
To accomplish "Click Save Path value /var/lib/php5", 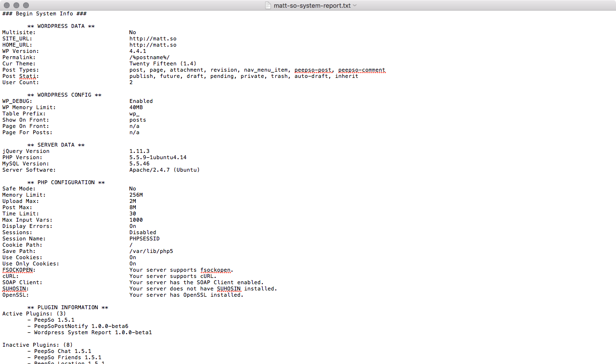I will [x=151, y=251].
